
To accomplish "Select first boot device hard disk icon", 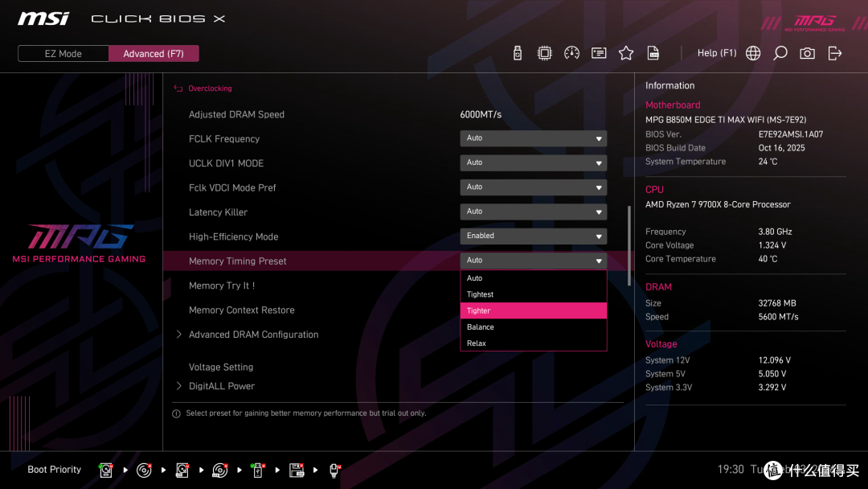I will 106,471.
